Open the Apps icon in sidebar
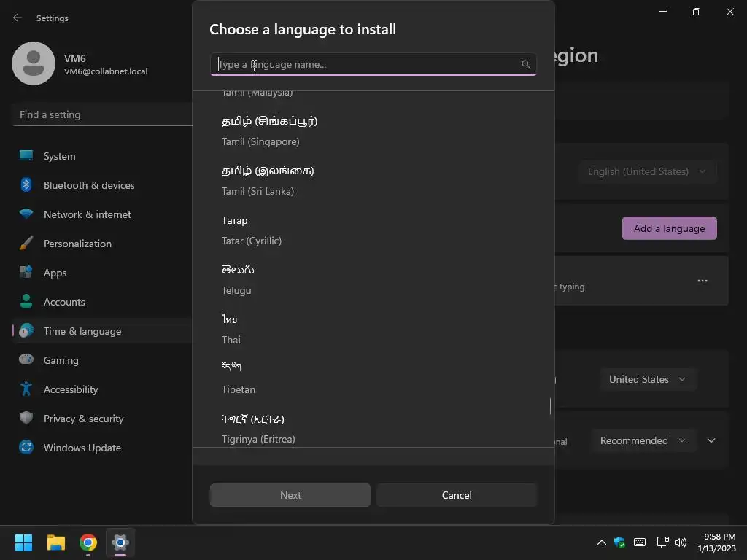The height and width of the screenshot is (560, 747). [x=26, y=273]
